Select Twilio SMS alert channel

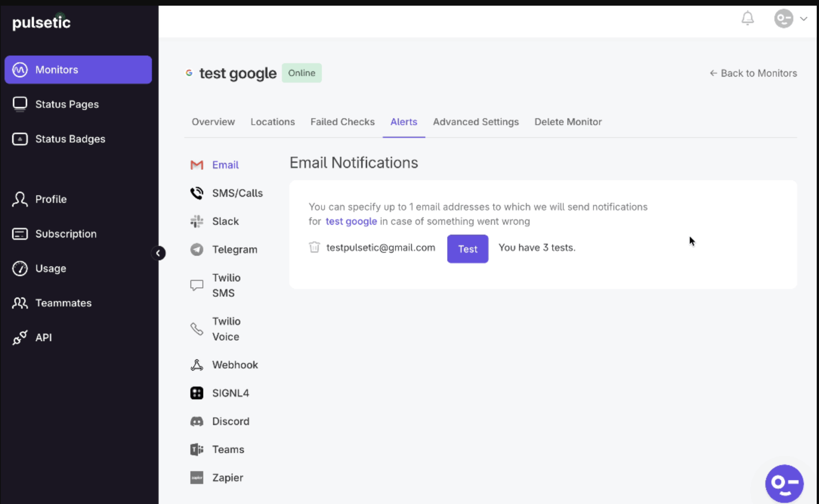226,285
